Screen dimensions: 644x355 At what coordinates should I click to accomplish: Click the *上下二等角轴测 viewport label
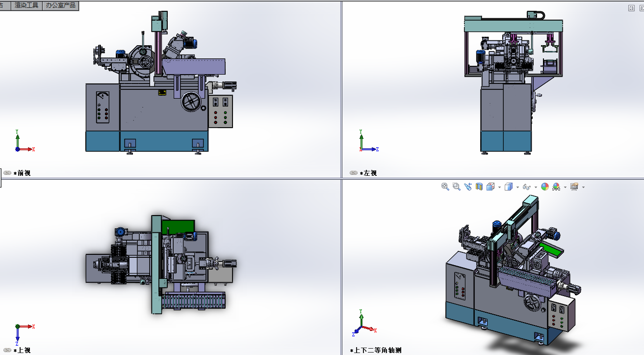pyautogui.click(x=376, y=350)
